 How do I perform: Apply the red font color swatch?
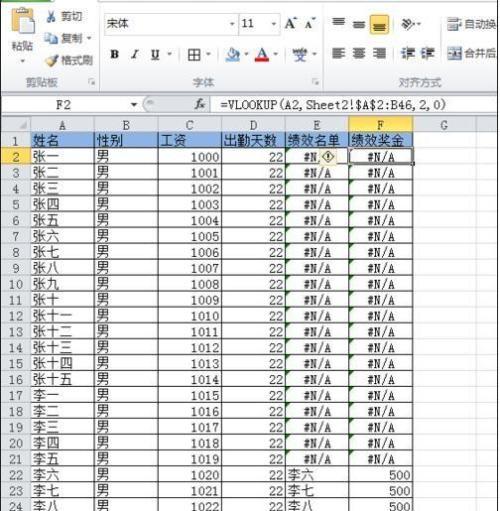(262, 55)
